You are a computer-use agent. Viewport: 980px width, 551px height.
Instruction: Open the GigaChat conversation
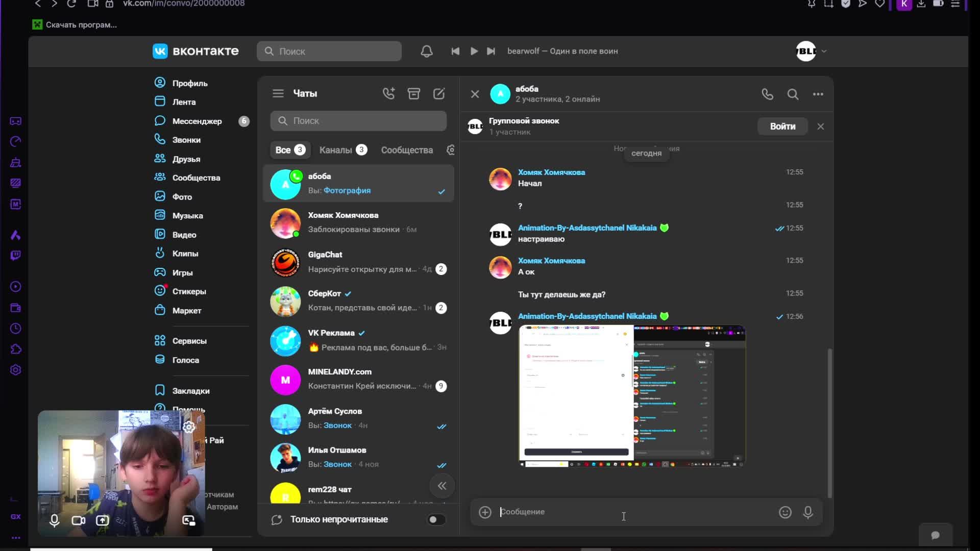click(x=358, y=262)
